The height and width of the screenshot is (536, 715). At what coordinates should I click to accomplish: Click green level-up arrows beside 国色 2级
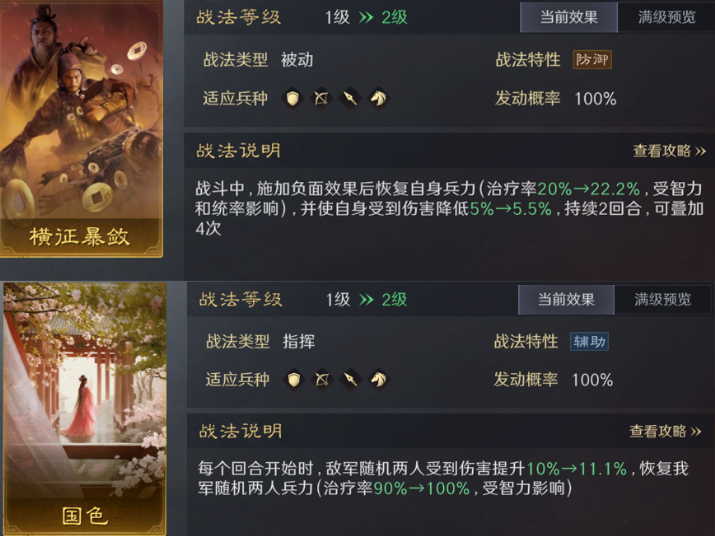(366, 300)
